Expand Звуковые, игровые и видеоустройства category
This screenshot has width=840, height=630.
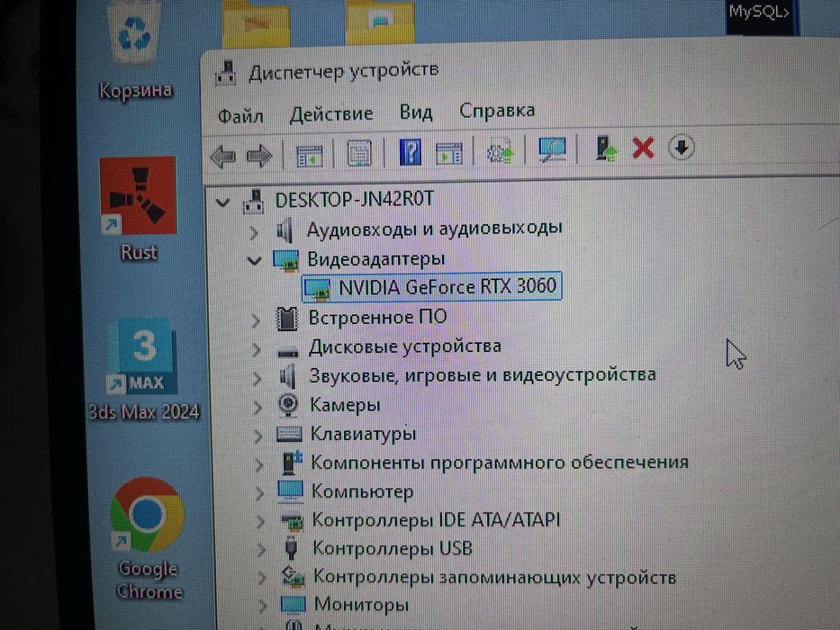pos(257,378)
